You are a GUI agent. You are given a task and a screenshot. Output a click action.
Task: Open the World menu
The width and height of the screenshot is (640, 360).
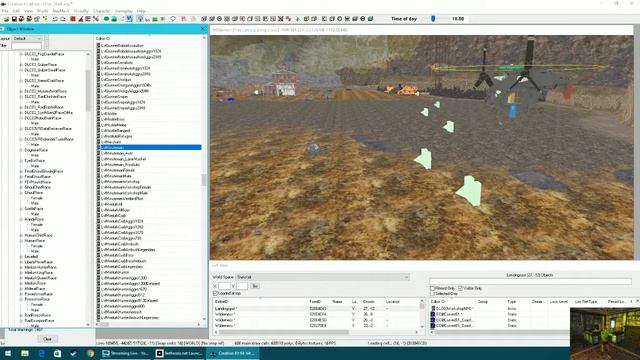click(42, 11)
